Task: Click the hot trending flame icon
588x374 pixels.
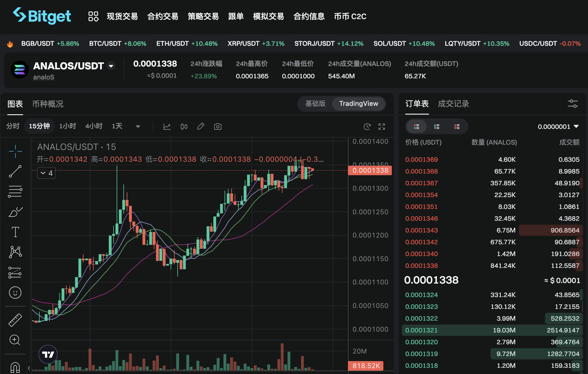Action: point(10,44)
